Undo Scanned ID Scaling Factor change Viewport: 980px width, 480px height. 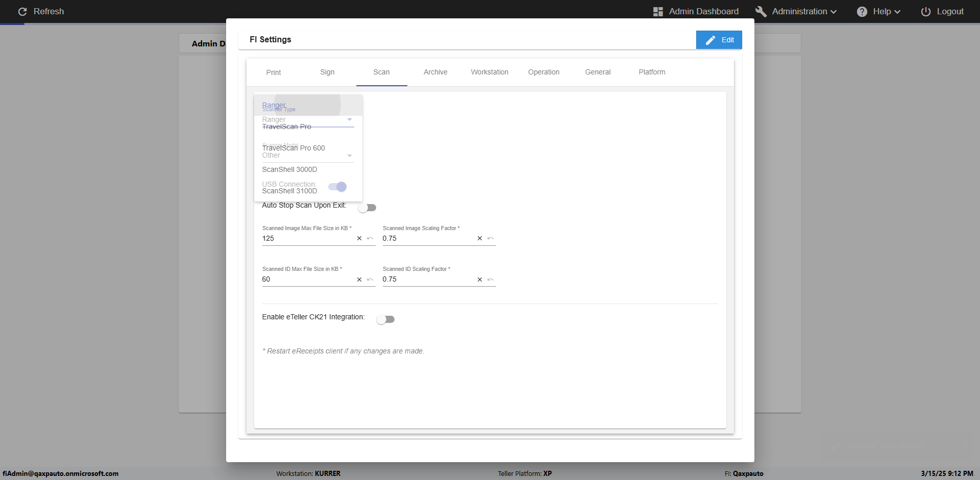pos(491,280)
